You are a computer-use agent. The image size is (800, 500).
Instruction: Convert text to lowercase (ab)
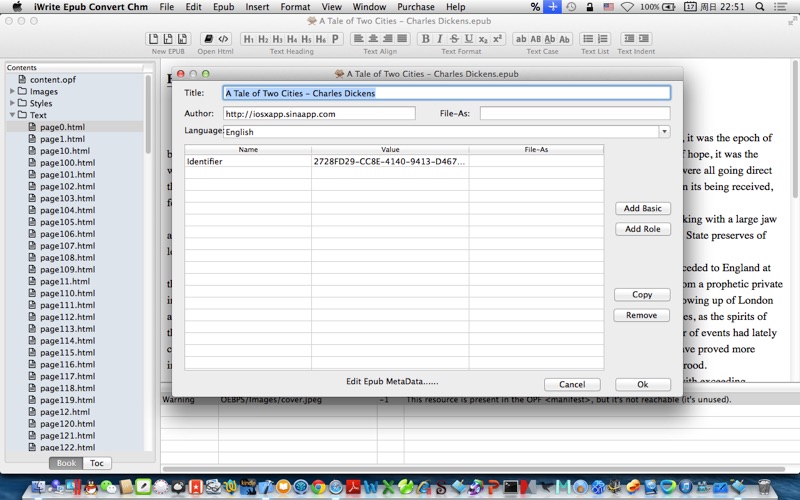(x=521, y=39)
